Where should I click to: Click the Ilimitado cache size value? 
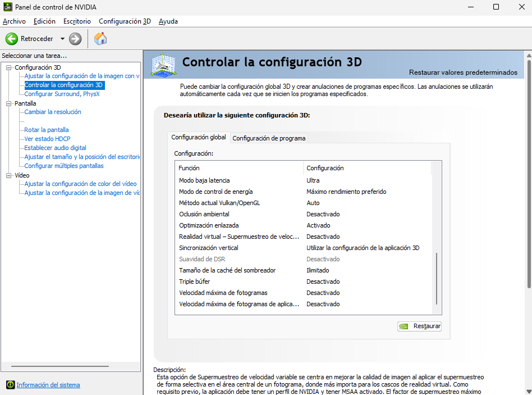318,270
